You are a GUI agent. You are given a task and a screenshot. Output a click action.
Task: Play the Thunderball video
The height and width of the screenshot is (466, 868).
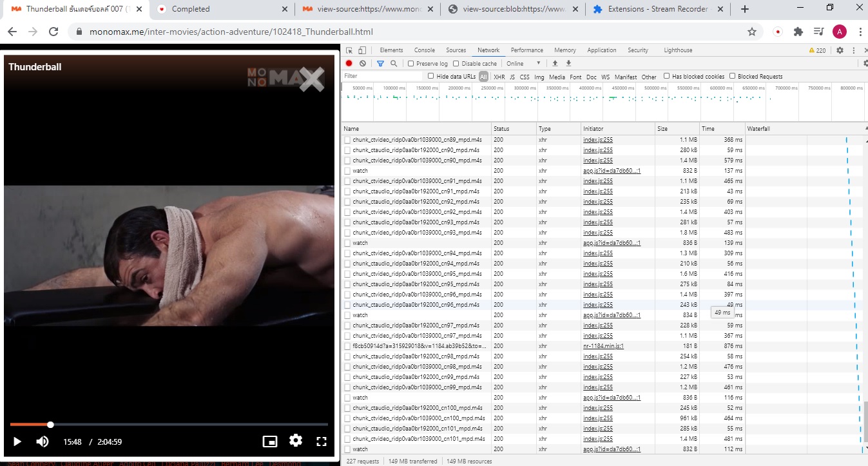point(17,442)
